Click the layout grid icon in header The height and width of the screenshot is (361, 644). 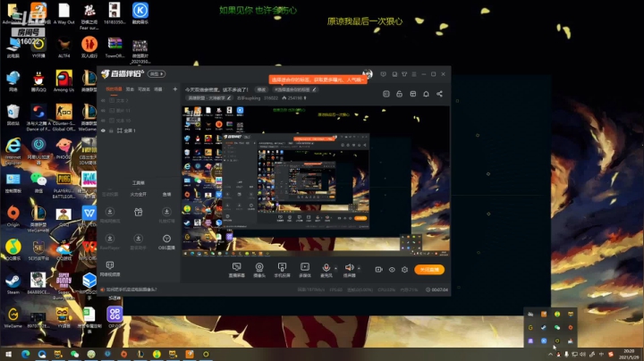click(x=412, y=94)
